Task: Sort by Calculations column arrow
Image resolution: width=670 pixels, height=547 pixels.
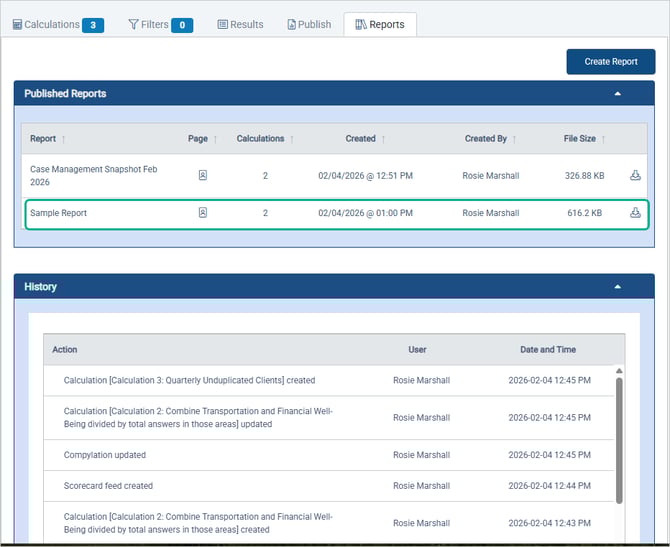Action: (292, 139)
